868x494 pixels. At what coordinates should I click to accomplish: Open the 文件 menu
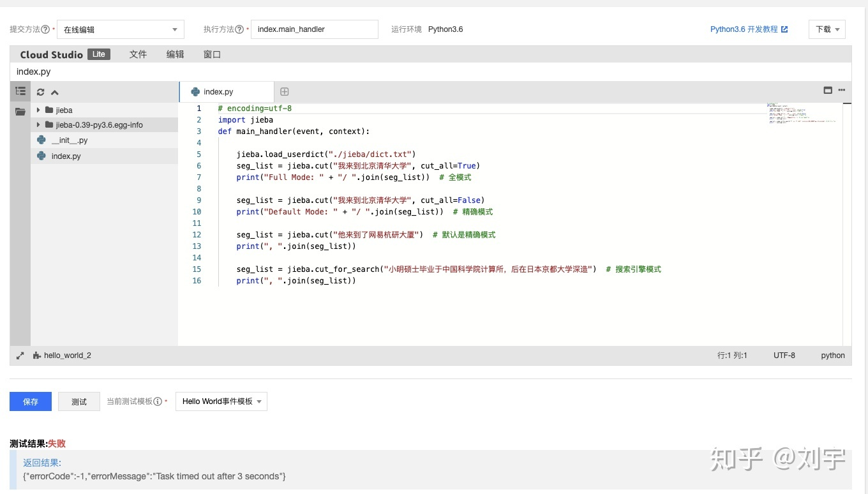pyautogui.click(x=138, y=54)
